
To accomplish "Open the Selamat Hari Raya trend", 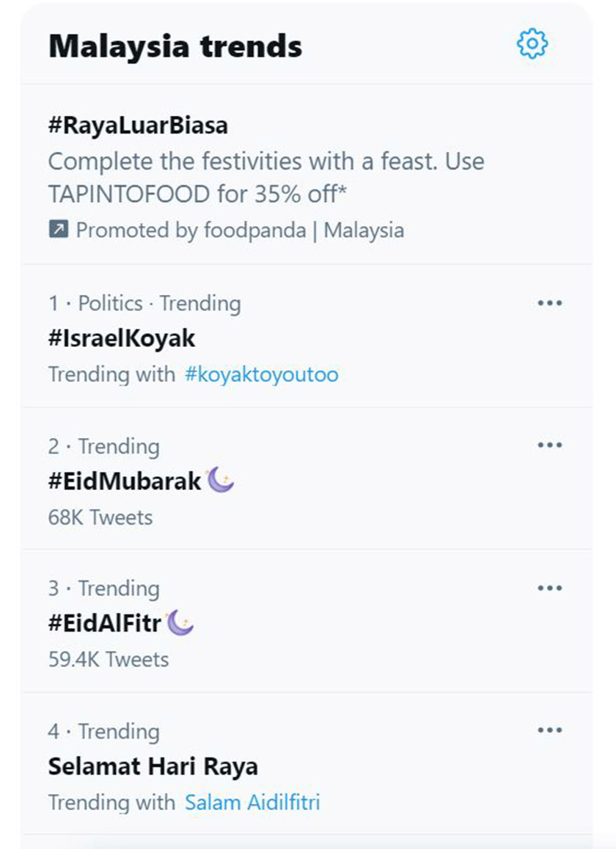I will click(x=153, y=765).
